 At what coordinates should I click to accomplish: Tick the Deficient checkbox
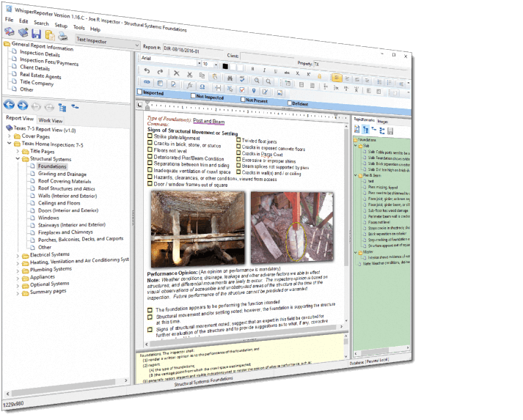coord(289,103)
